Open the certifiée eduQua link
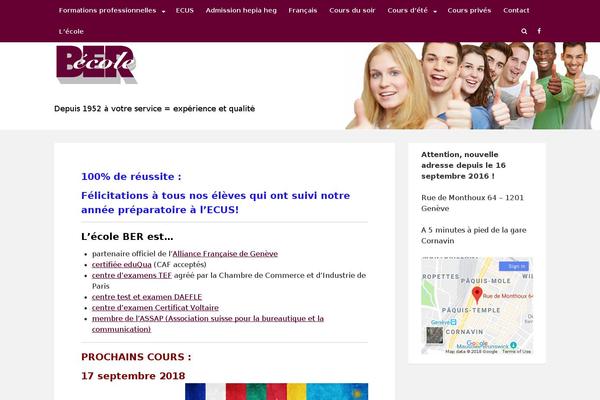 click(122, 264)
